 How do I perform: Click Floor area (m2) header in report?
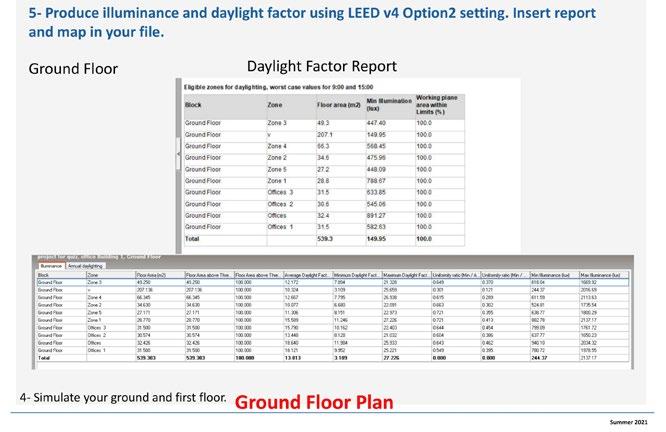point(341,105)
